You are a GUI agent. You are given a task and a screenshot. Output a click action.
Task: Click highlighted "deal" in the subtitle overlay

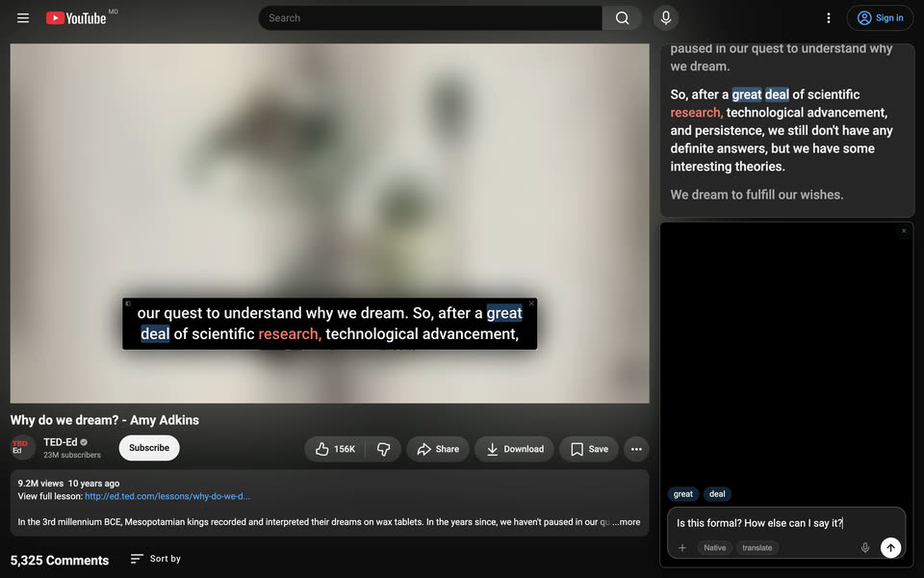pos(155,334)
